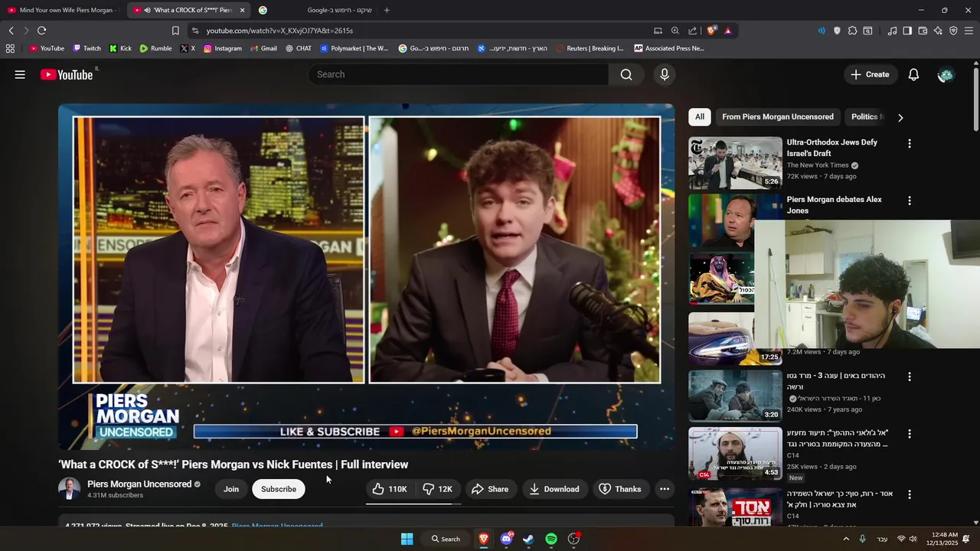
Task: Open Windows Start menu
Action: (x=407, y=539)
